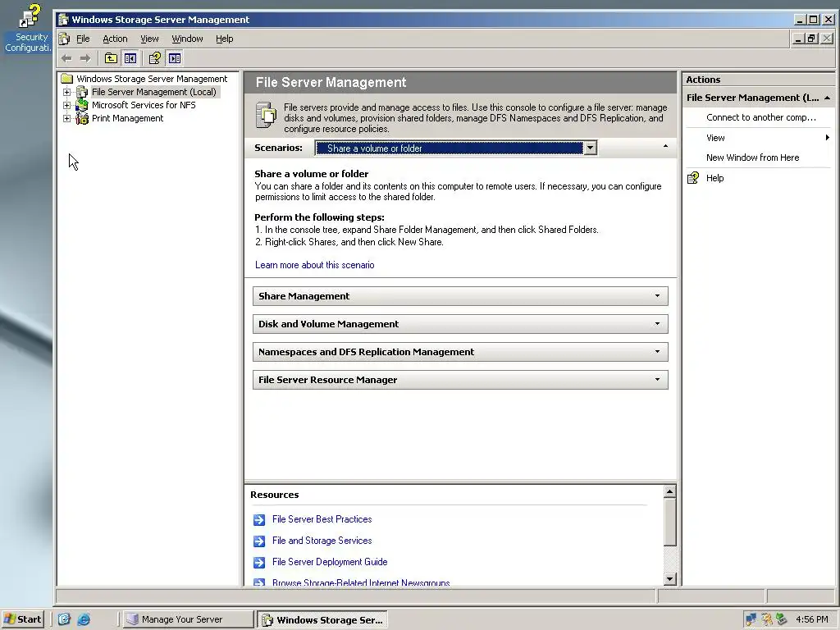Click Resources scrollbar down arrow
This screenshot has height=630, width=840.
click(669, 578)
